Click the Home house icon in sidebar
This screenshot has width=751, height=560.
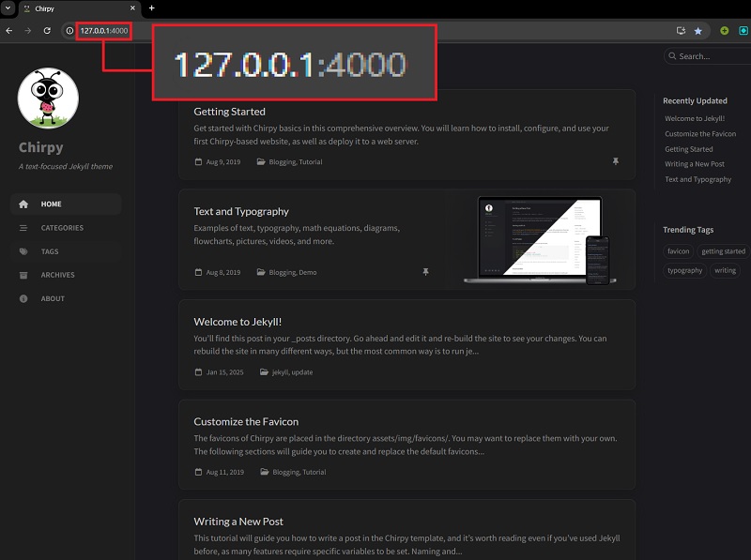[x=23, y=204]
